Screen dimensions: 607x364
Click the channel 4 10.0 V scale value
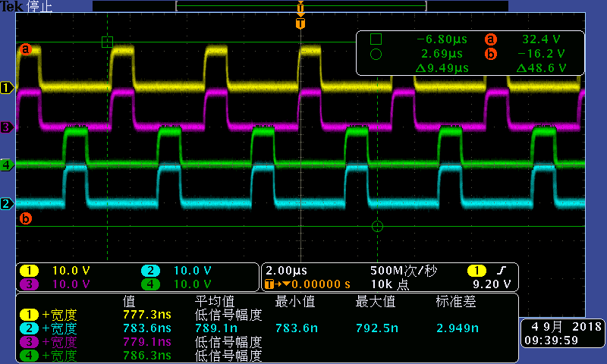[193, 284]
